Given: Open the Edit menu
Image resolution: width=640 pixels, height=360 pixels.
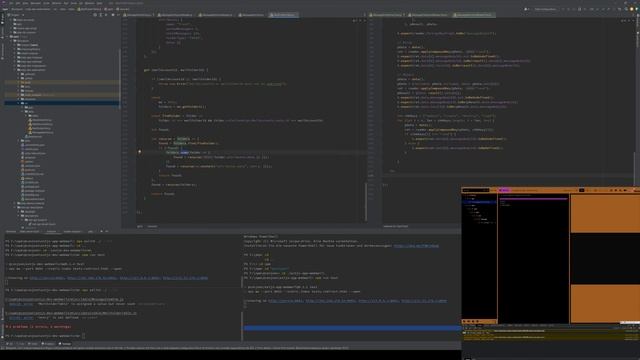Looking at the screenshot, I should (x=18, y=3).
